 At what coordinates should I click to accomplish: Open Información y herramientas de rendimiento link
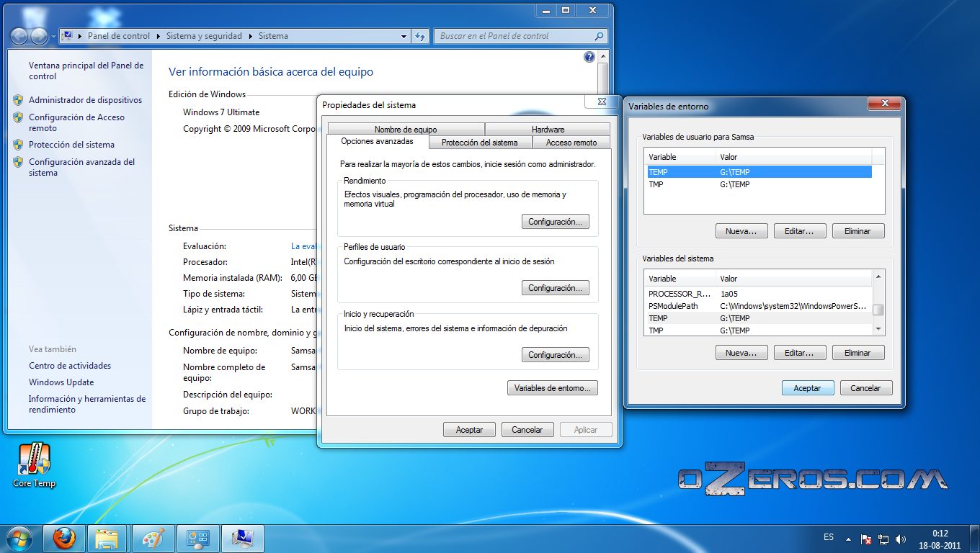click(x=87, y=404)
